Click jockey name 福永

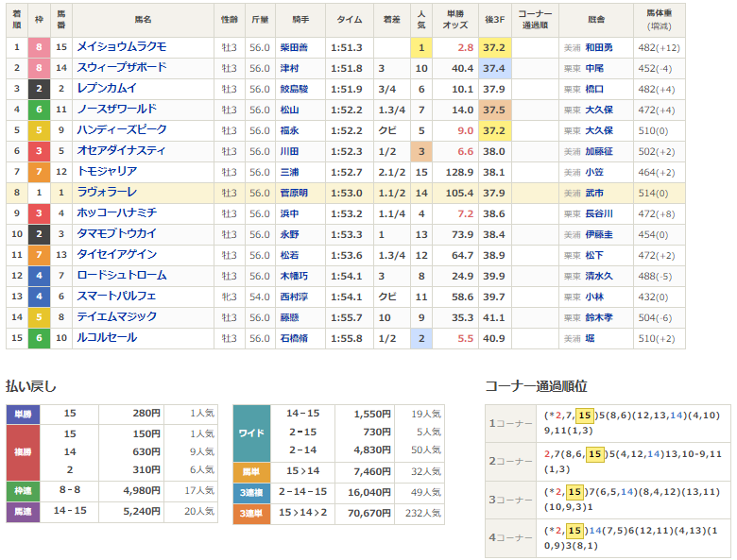point(289,130)
